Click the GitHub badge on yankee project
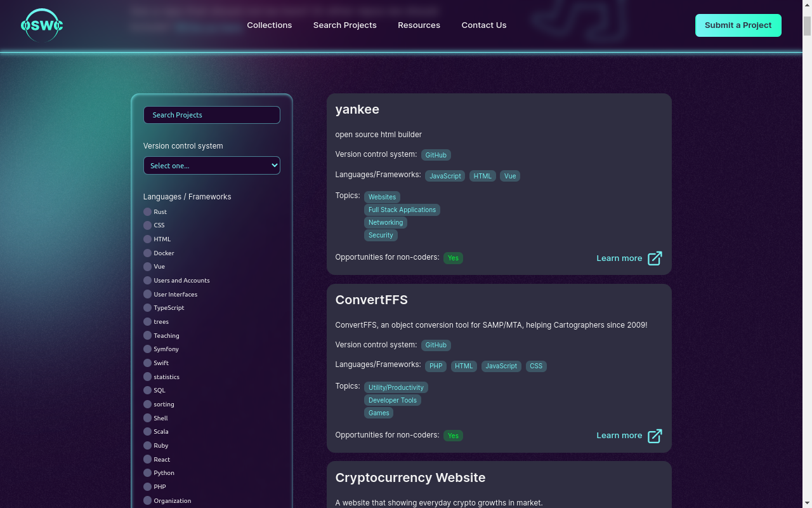812x508 pixels. [x=436, y=155]
